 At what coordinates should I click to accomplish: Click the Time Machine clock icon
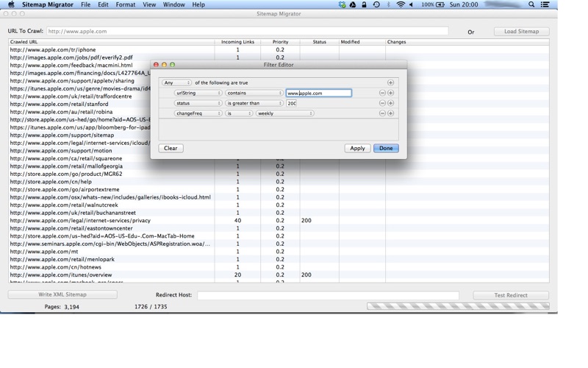click(376, 4)
